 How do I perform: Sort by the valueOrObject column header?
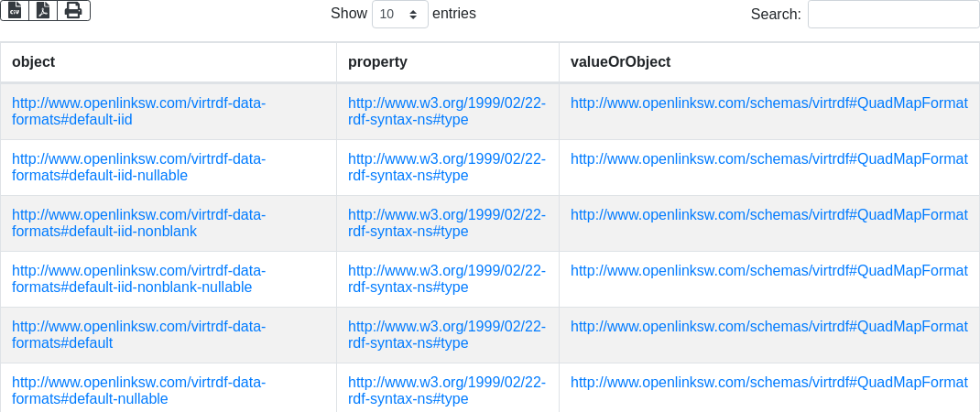(x=620, y=62)
